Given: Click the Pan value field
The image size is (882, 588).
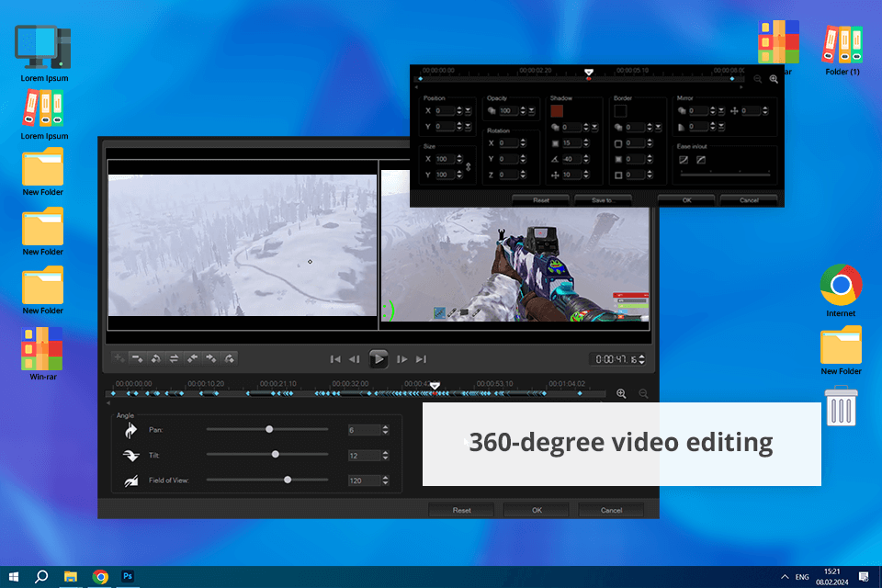Looking at the screenshot, I should pos(364,431).
